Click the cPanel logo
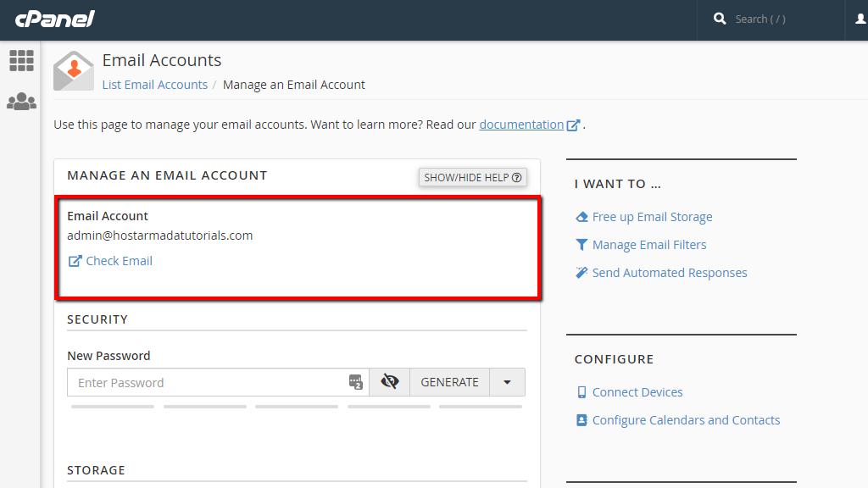Viewport: 868px width, 488px height. [54, 19]
